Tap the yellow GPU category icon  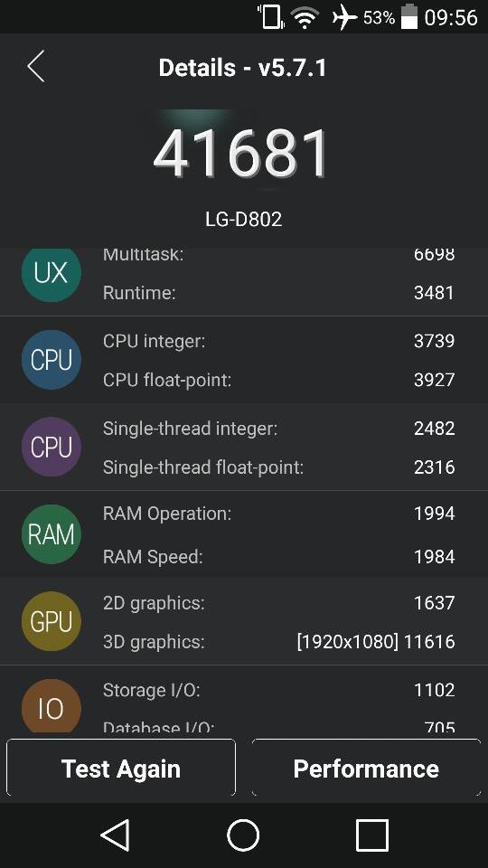(51, 621)
